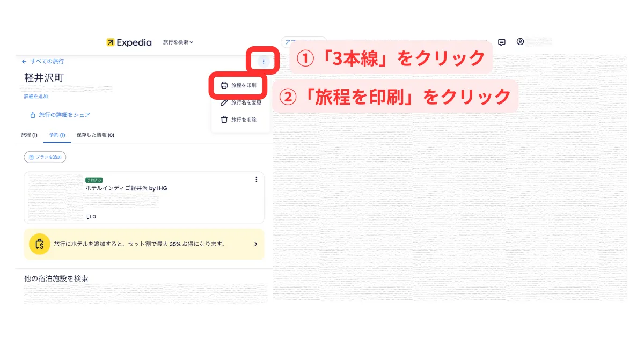Open the trip's three-dot options menu
Viewport: 644px width, 338px height.
264,62
